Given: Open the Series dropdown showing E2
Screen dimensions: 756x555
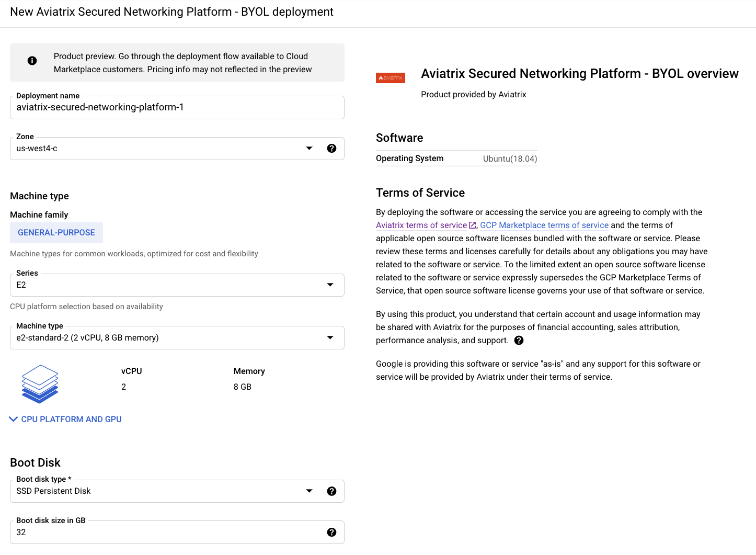Looking at the screenshot, I should [x=330, y=285].
